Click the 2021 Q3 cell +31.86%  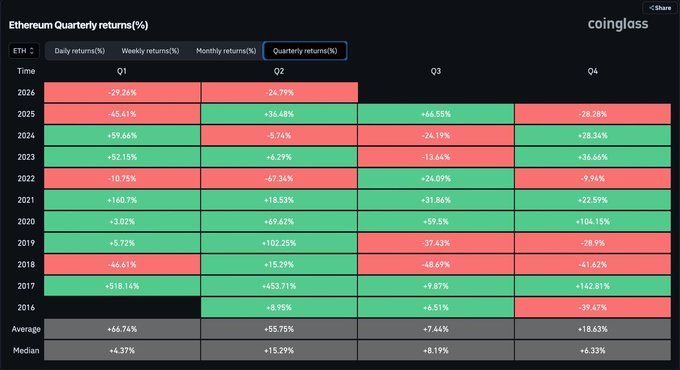436,200
